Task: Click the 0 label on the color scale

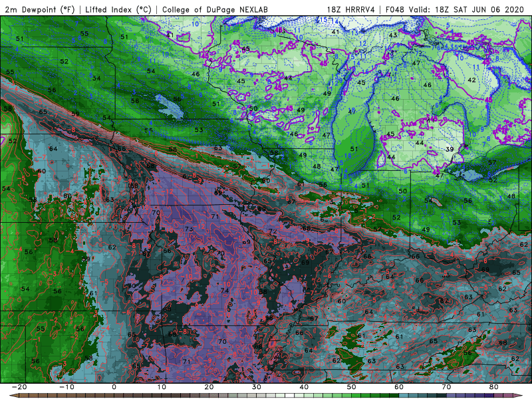Action: tap(114, 387)
